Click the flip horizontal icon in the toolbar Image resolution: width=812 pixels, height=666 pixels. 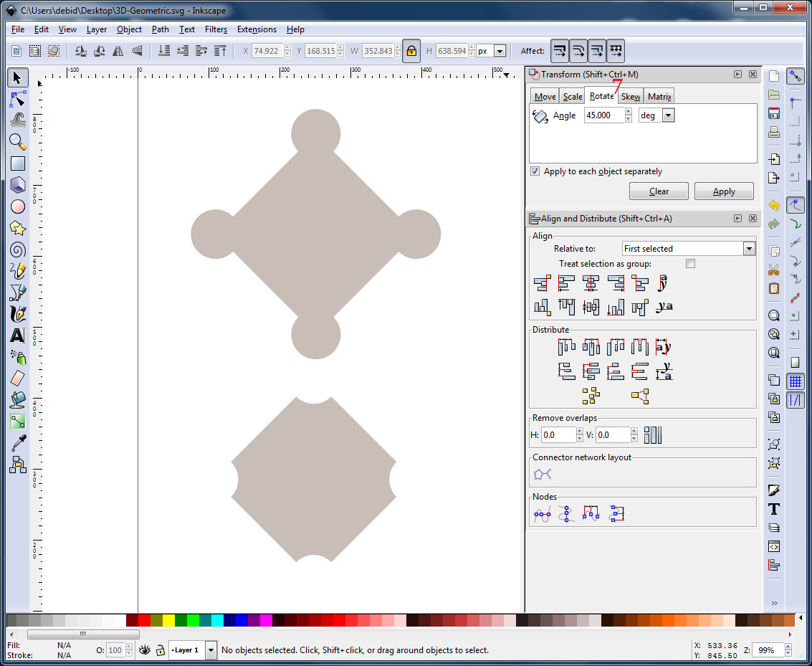coord(118,50)
